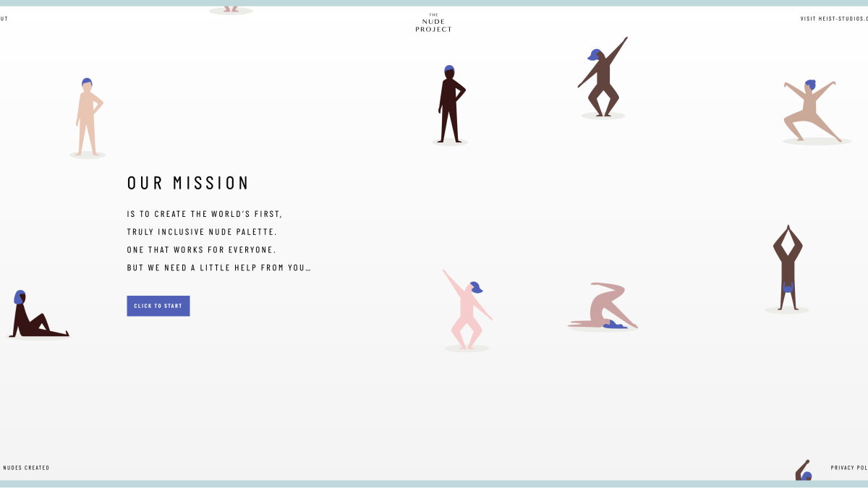The height and width of the screenshot is (488, 868).
Task: Click the brown figure pointing upward in squat
Action: tap(603, 77)
